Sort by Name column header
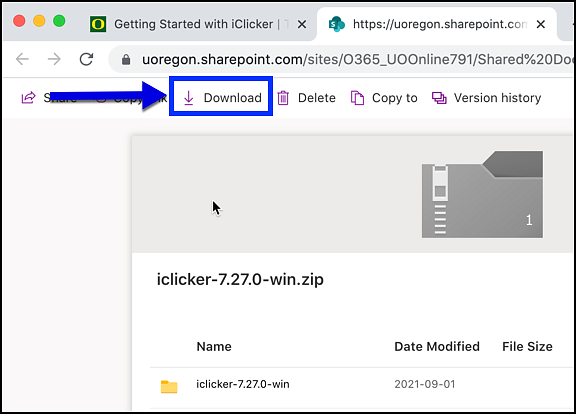This screenshot has height=414, width=576. [214, 346]
